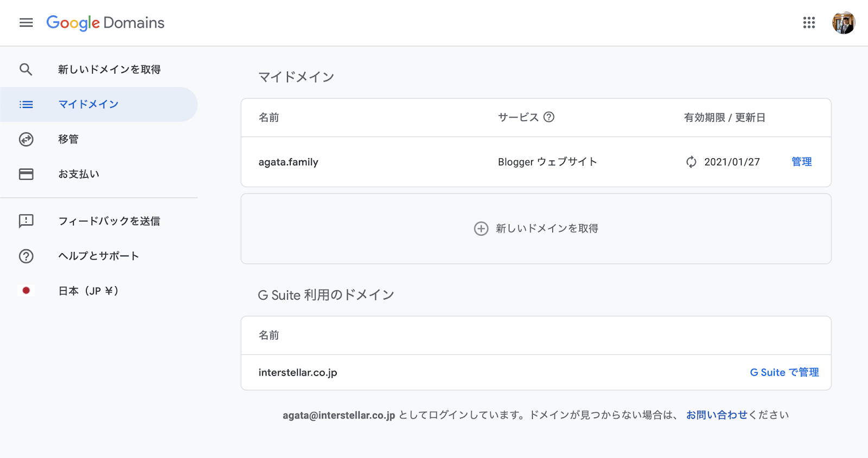Viewport: 868px width, 458px height.
Task: Click the service help tooltip icon
Action: pyautogui.click(x=549, y=117)
